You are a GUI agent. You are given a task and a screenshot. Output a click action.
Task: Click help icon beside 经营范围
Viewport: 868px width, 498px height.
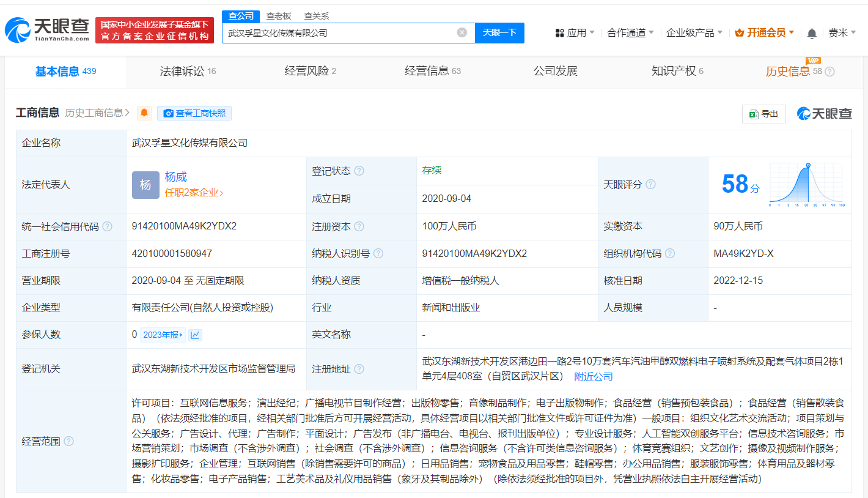click(69, 441)
